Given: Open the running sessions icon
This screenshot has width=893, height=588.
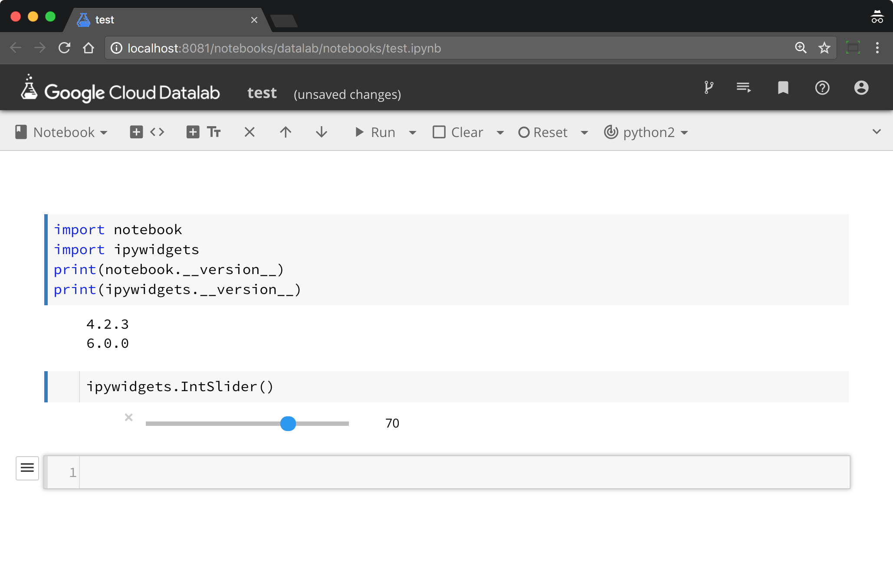Looking at the screenshot, I should pyautogui.click(x=744, y=88).
